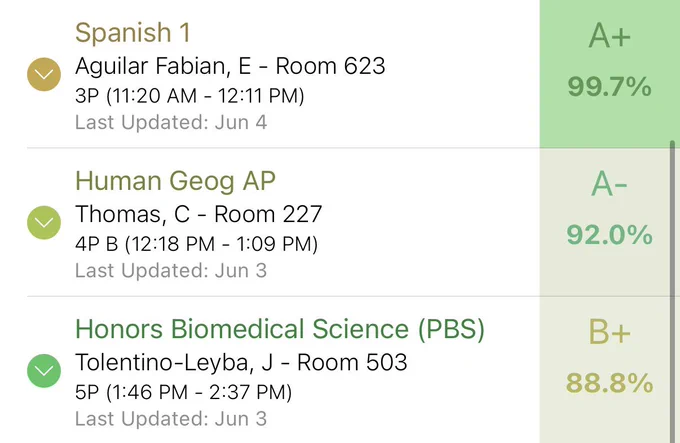Open the Human Geog AP course title

point(175,181)
